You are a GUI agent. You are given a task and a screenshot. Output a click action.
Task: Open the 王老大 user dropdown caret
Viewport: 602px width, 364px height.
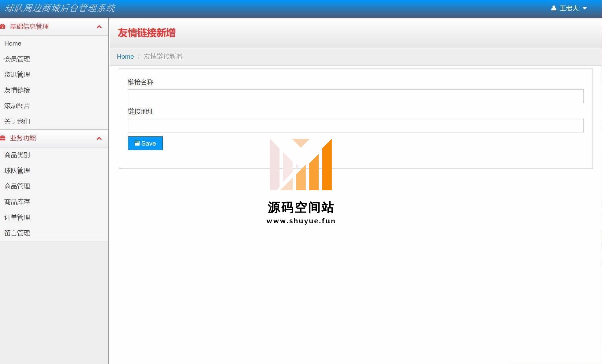(585, 8)
